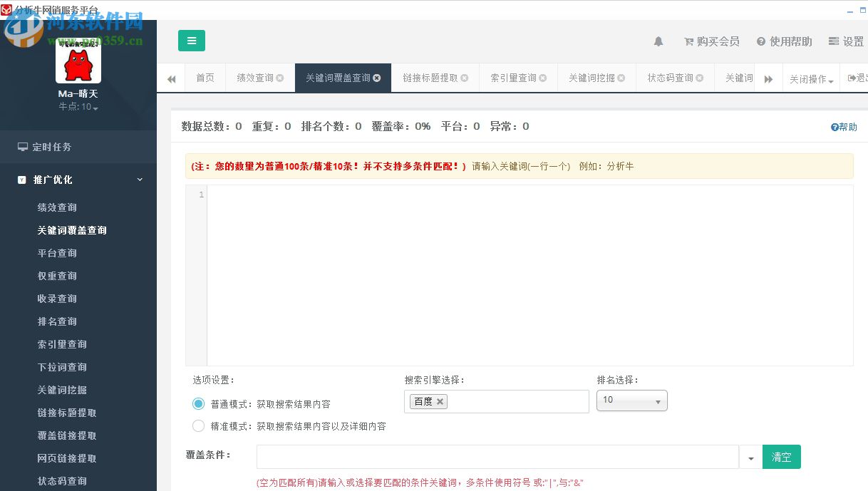Select 普通模式 radio button
This screenshot has width=868, height=491.
pyautogui.click(x=198, y=403)
